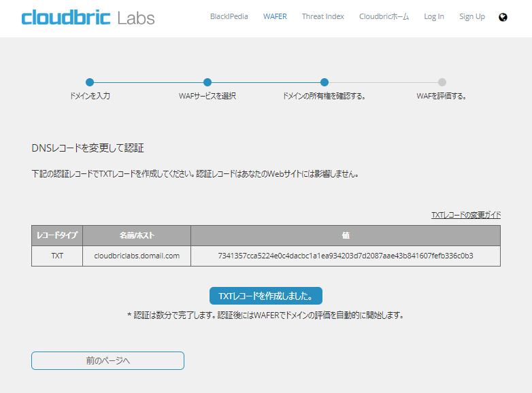Go to Cloudbricホーム link
Image resolution: width=532 pixels, height=393 pixels.
(x=384, y=16)
